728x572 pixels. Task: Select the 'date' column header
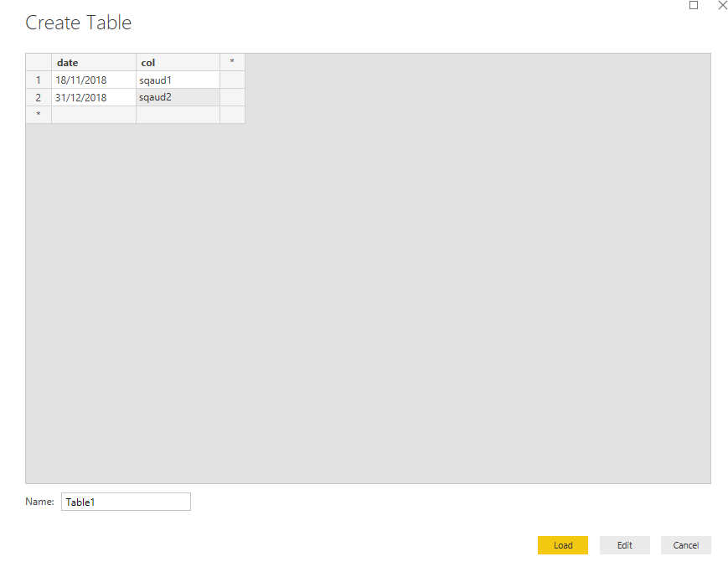(94, 62)
